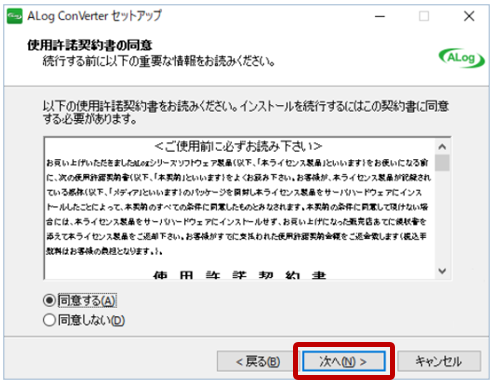Image resolution: width=494 pixels, height=384 pixels.
Task: Click the 同意する(A) label text
Action: click(87, 301)
